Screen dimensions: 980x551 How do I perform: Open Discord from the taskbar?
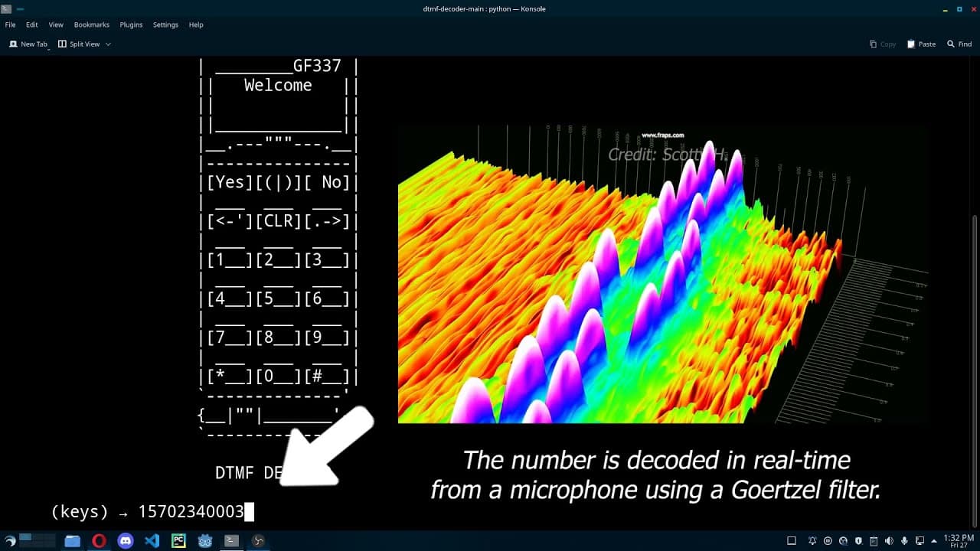pos(126,541)
